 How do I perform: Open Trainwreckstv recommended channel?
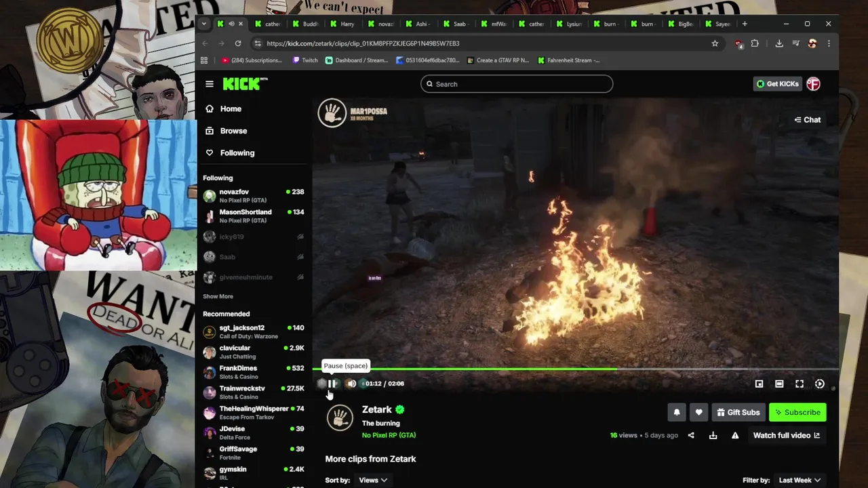tap(254, 392)
